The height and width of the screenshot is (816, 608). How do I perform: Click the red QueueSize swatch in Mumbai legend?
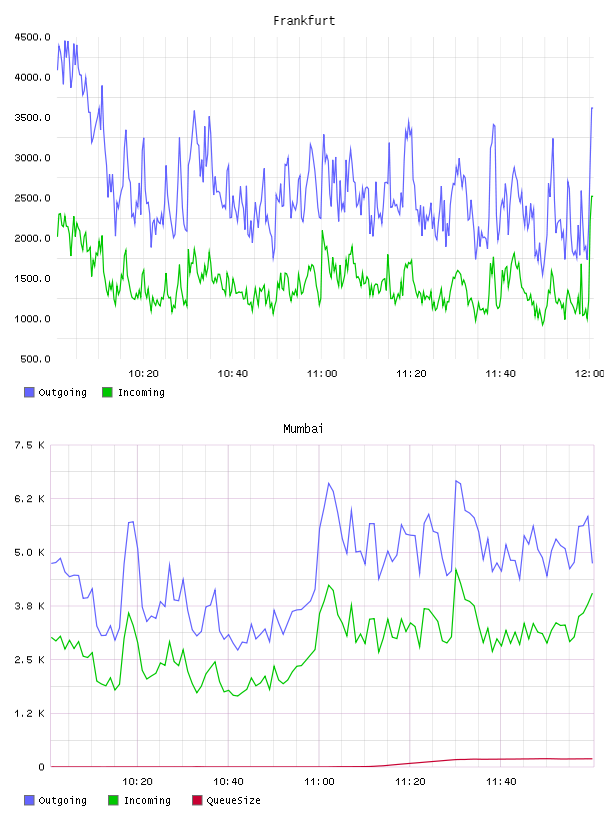point(197,800)
